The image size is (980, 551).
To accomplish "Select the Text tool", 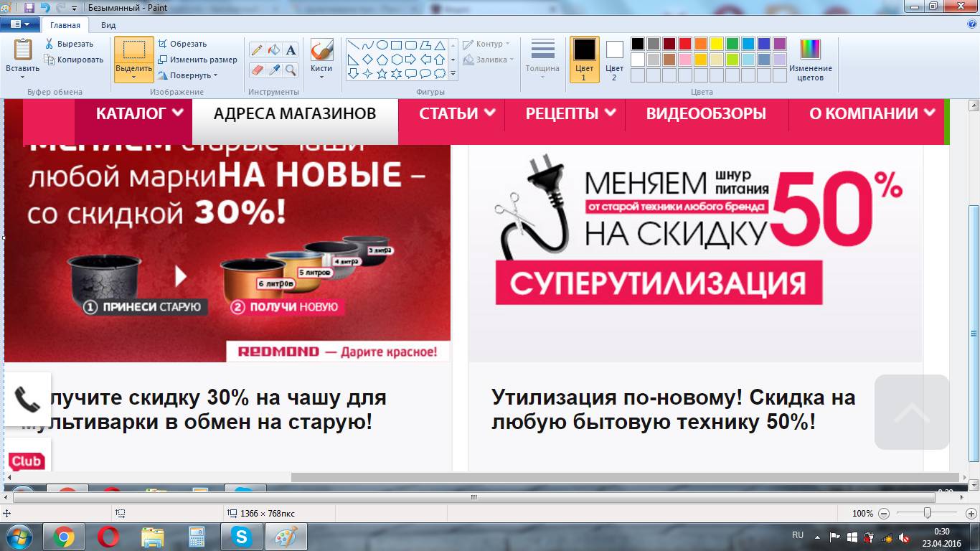I will (x=291, y=50).
